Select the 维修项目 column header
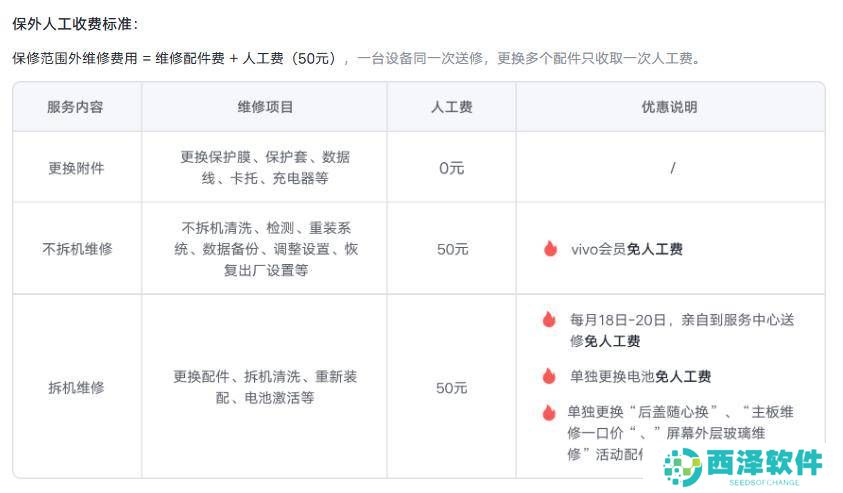843x493 pixels. click(x=265, y=107)
